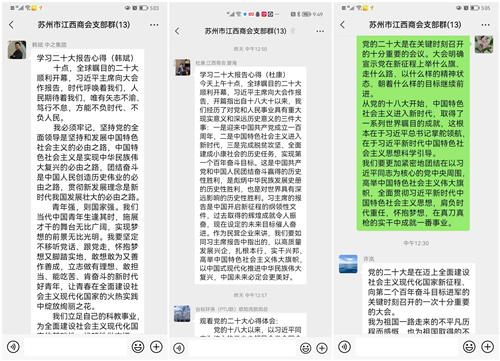Tap the ocean avatar of the lower right sender
The width and height of the screenshot is (500, 361).
tap(348, 264)
